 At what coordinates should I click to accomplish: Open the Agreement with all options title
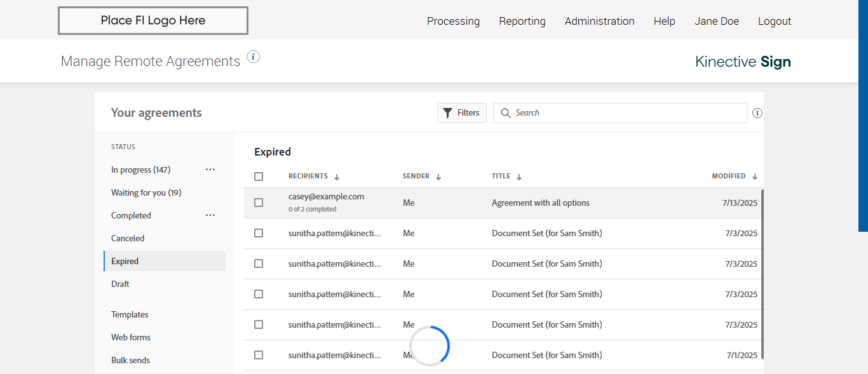point(540,203)
